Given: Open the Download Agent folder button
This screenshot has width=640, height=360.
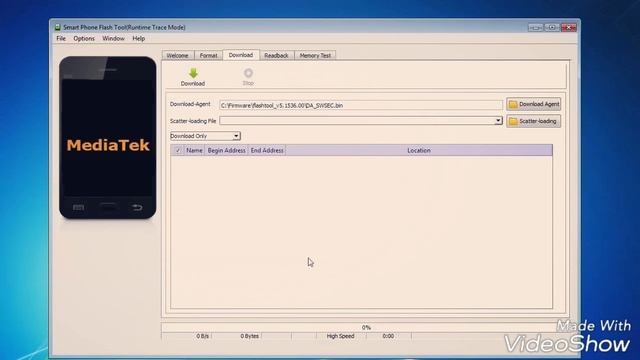Looking at the screenshot, I should point(533,104).
